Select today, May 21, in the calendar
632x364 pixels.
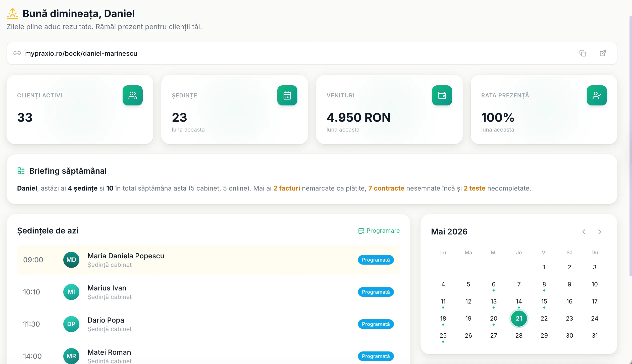coord(519,319)
